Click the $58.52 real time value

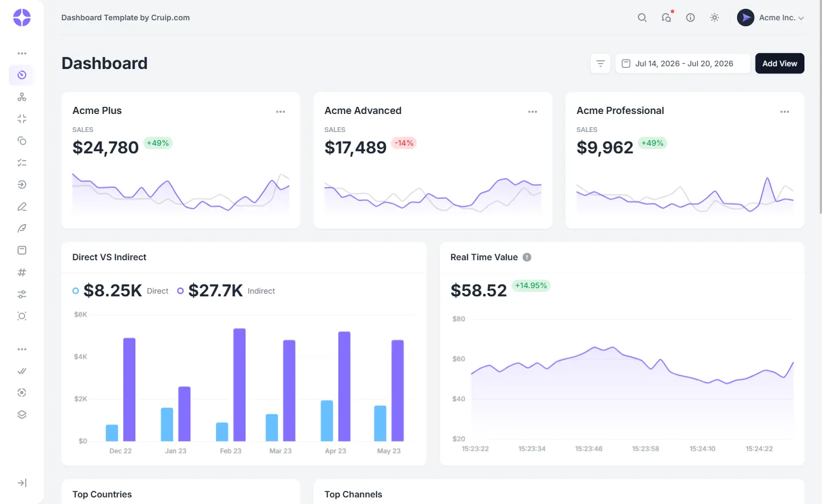(479, 290)
